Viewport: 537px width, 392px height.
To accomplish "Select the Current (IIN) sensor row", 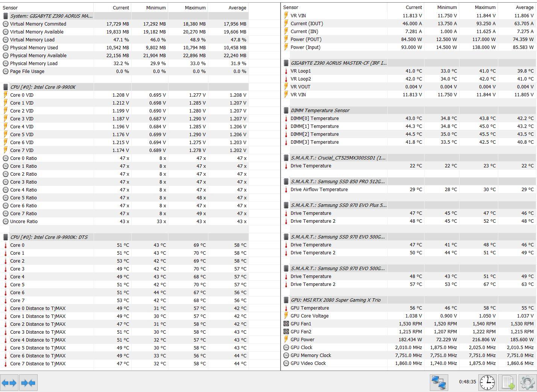I will tap(409, 32).
